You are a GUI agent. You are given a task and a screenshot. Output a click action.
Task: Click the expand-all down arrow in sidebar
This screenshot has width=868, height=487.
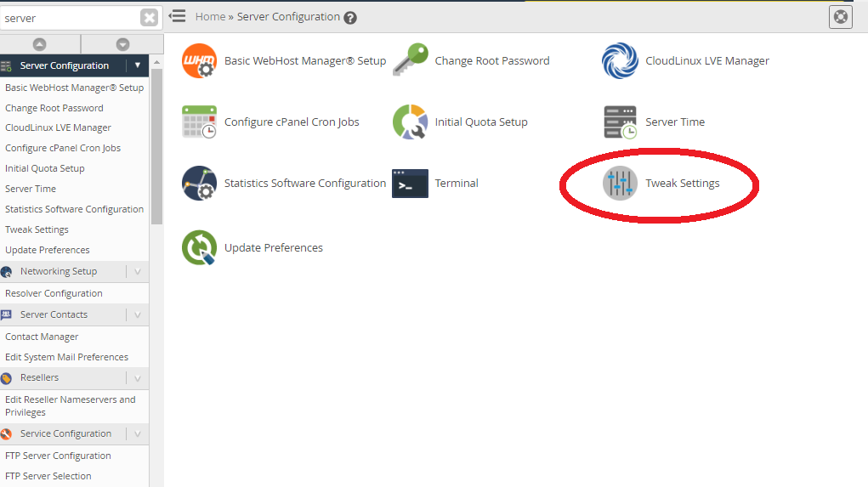pos(123,44)
